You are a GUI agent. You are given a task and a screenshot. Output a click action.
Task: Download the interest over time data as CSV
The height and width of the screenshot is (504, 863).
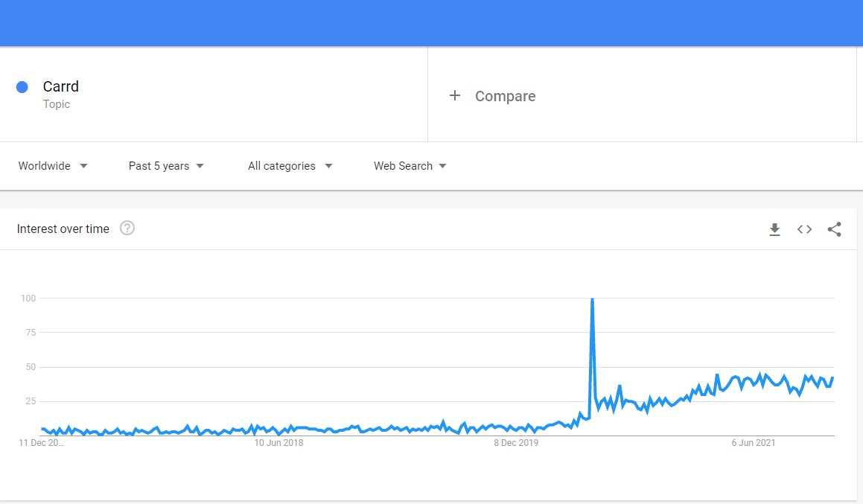click(774, 229)
